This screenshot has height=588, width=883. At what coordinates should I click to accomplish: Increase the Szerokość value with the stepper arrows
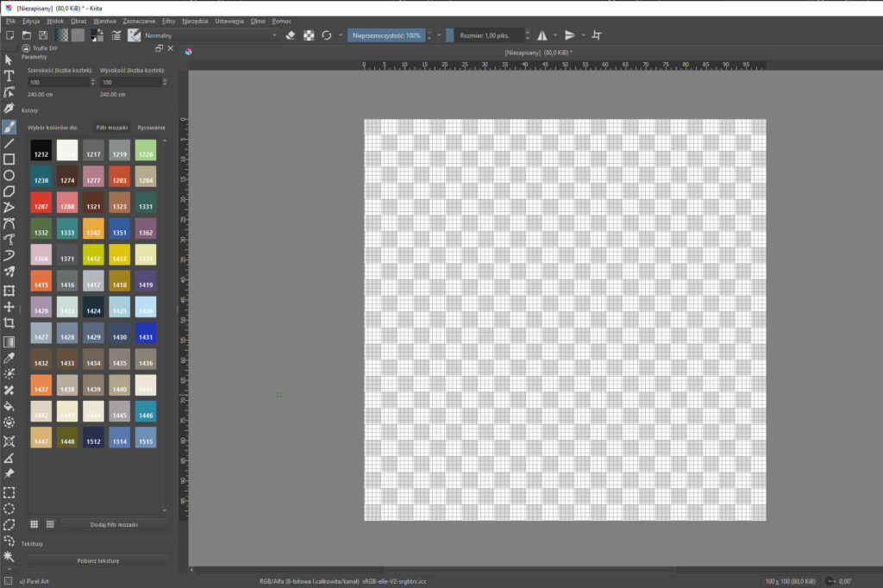(x=93, y=79)
